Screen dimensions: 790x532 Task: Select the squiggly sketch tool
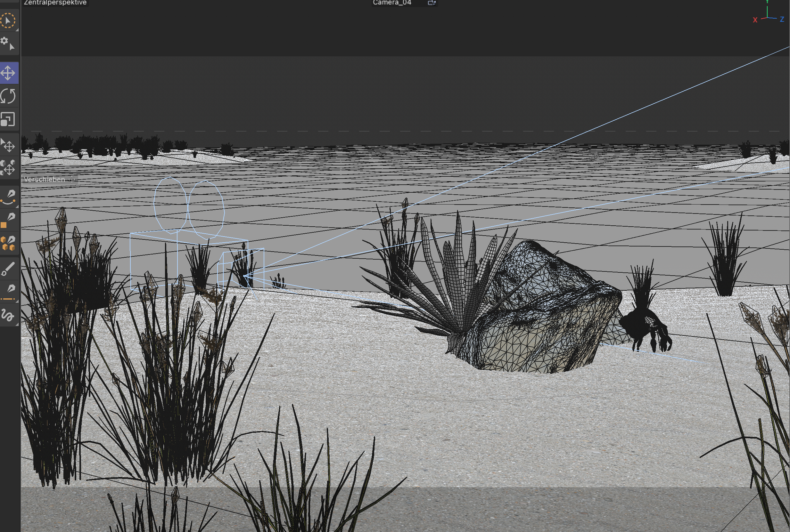coord(7,315)
